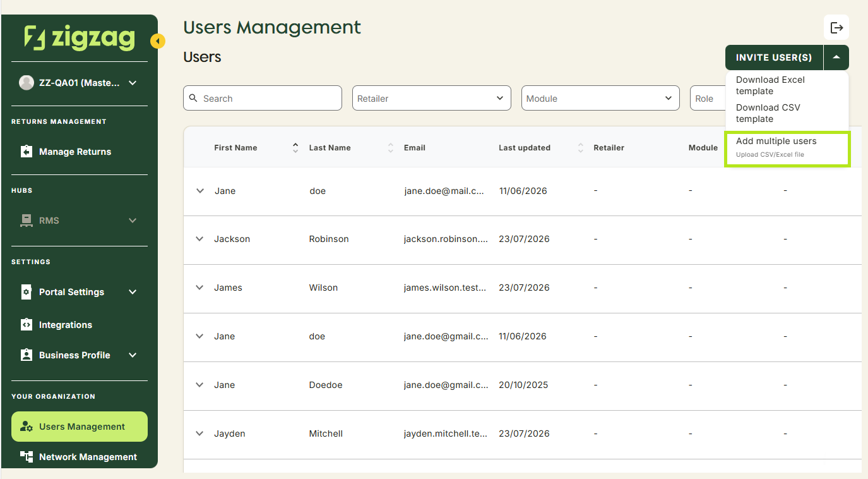Expand the Jane Doedoe row
This screenshot has height=479, width=868.
coord(200,385)
